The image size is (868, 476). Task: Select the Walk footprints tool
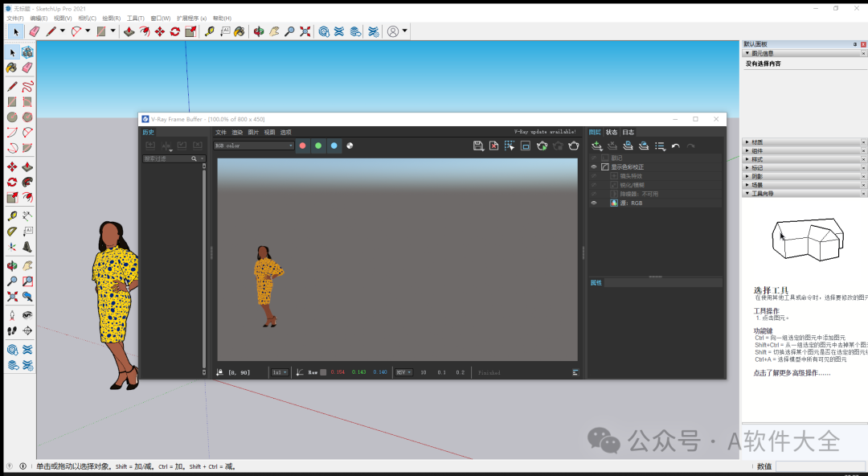[x=11, y=330]
